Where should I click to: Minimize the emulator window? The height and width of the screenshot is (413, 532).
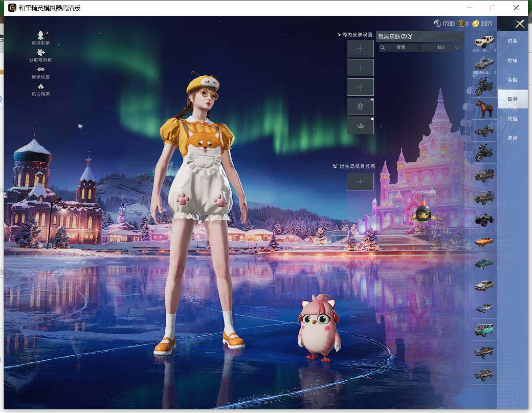click(470, 8)
